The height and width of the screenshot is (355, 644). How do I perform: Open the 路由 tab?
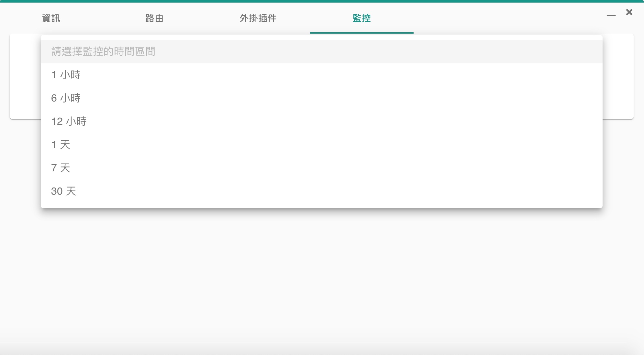154,18
